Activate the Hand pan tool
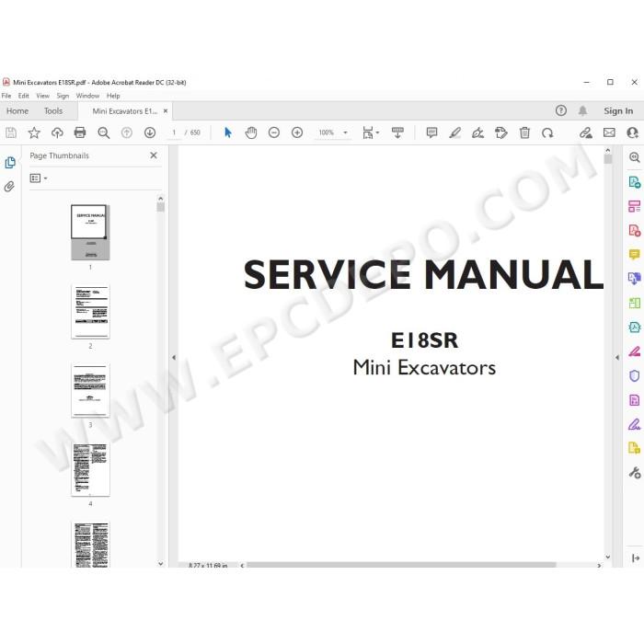 pyautogui.click(x=250, y=132)
